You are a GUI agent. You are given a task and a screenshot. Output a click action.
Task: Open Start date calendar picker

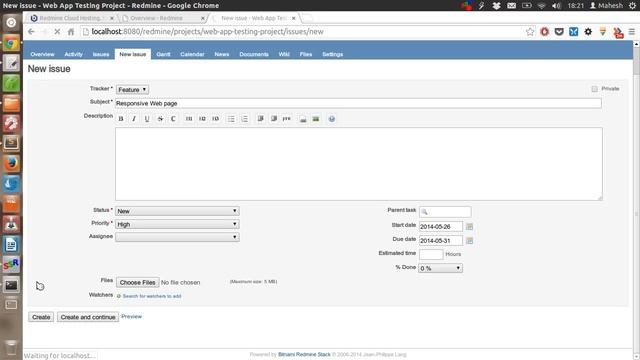469,227
